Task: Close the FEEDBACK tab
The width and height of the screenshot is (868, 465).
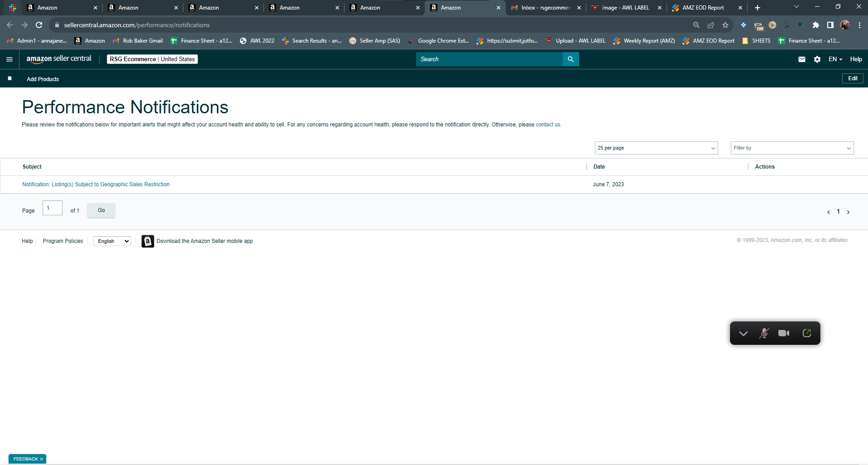Action: [x=42, y=459]
